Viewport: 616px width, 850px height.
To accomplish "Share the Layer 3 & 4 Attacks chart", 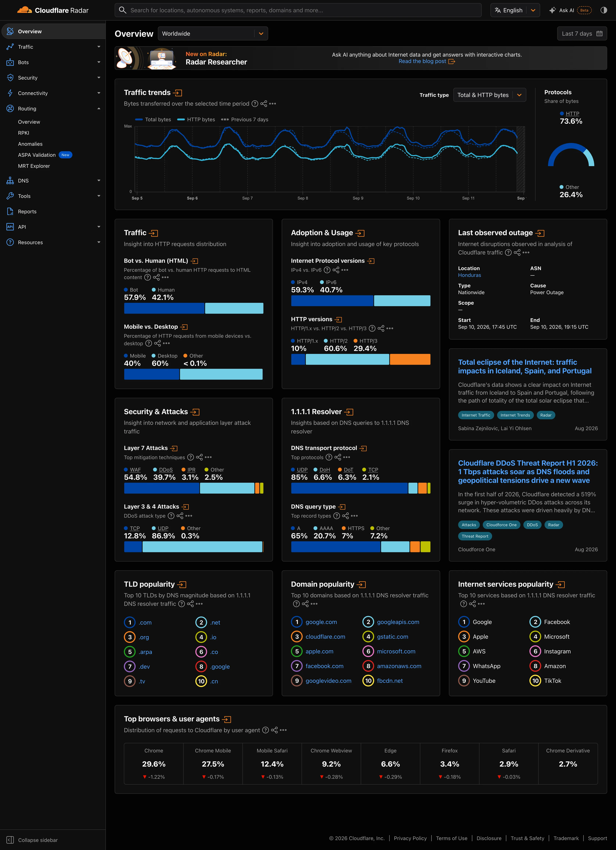I will [180, 516].
